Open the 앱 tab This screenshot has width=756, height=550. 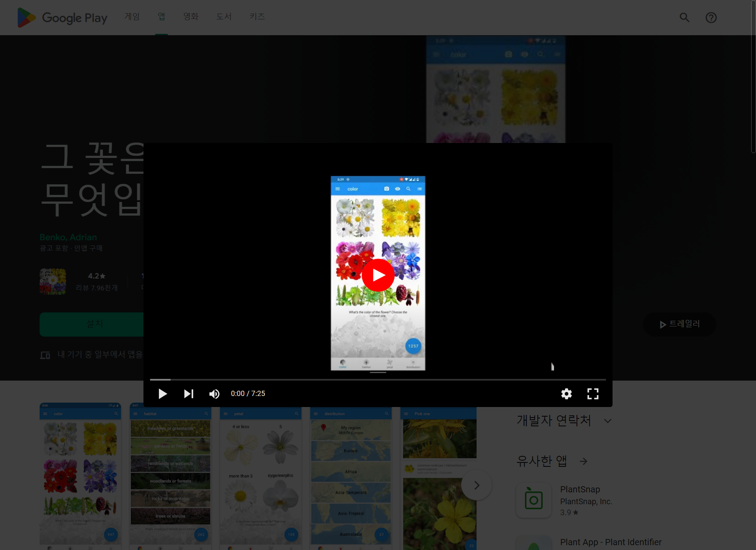pyautogui.click(x=161, y=17)
